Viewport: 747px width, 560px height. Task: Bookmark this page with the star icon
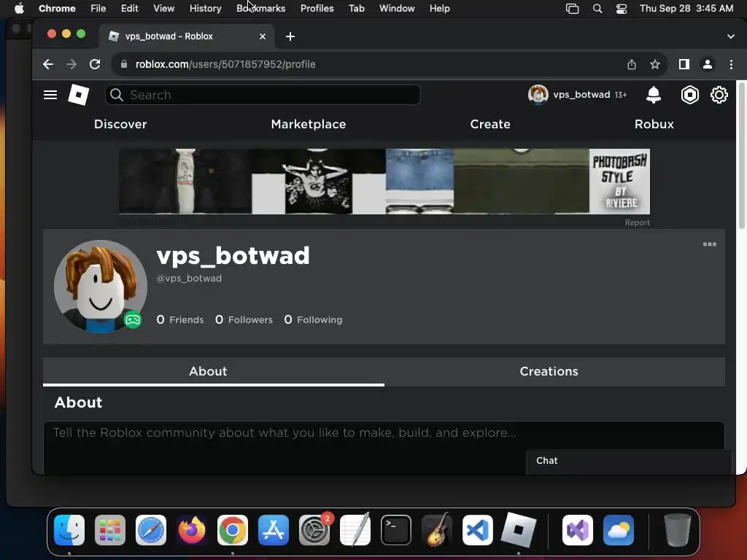click(x=655, y=64)
